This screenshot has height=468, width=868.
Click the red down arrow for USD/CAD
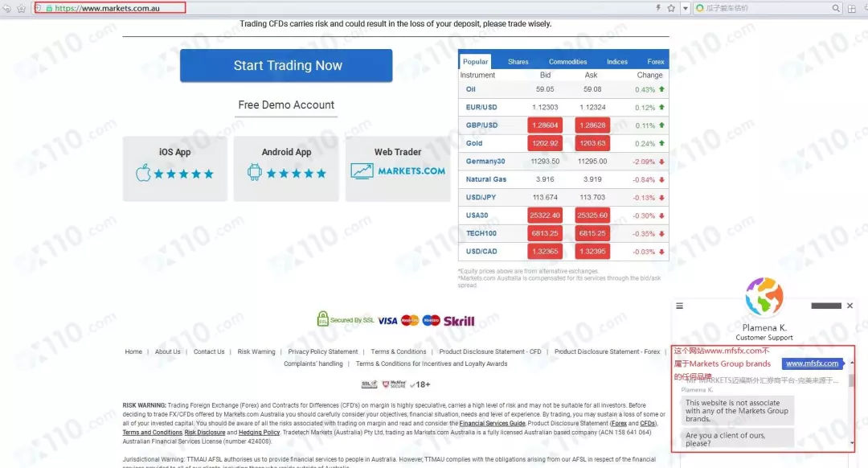[661, 252]
